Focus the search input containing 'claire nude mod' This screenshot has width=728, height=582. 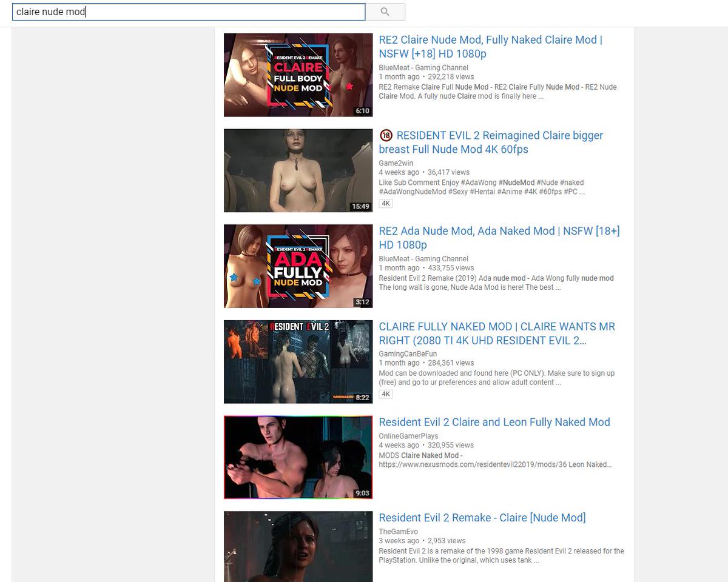pyautogui.click(x=189, y=12)
